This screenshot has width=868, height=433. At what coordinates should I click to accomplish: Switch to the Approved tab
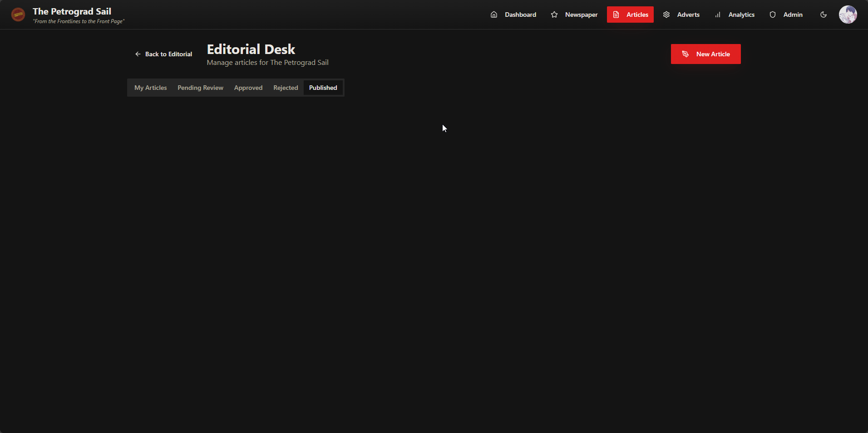pyautogui.click(x=248, y=88)
